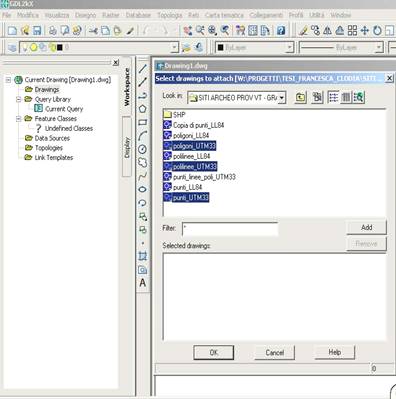Switch to the Display side tab
The image size is (396, 399).
[x=127, y=147]
